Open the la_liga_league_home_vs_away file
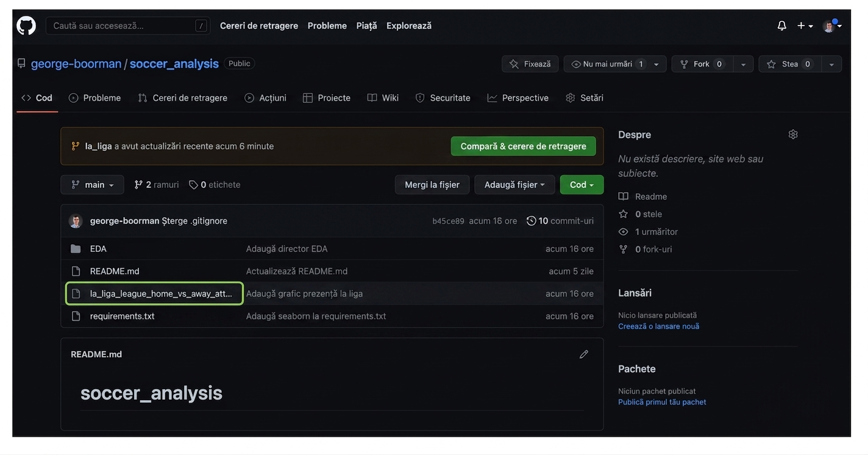The width and height of the screenshot is (868, 455). click(161, 293)
